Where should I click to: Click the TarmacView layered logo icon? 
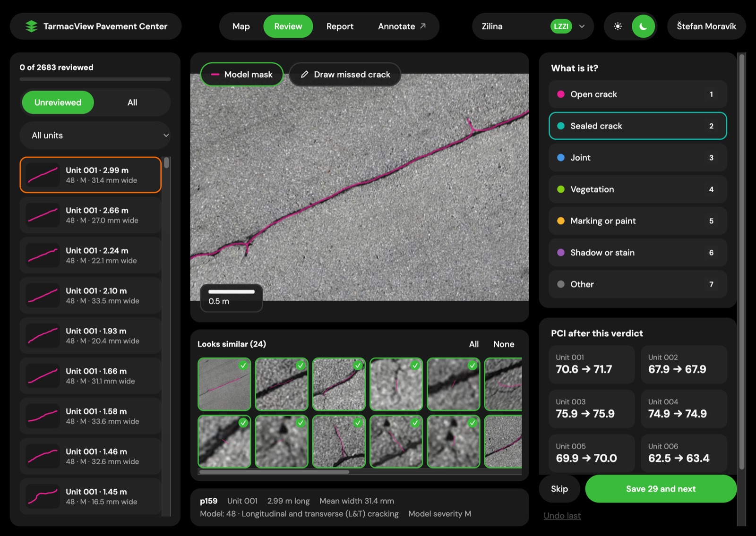[x=31, y=26]
